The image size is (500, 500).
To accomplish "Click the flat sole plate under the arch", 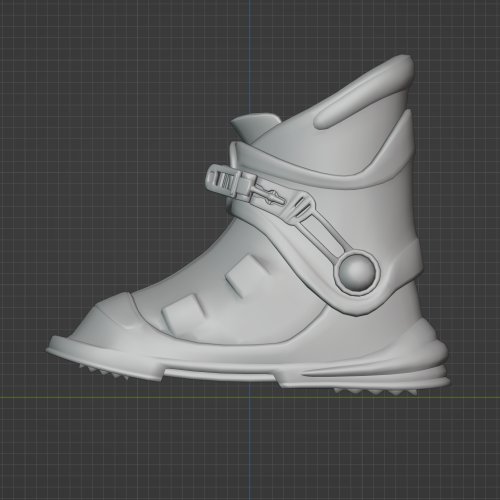I will 220,375.
